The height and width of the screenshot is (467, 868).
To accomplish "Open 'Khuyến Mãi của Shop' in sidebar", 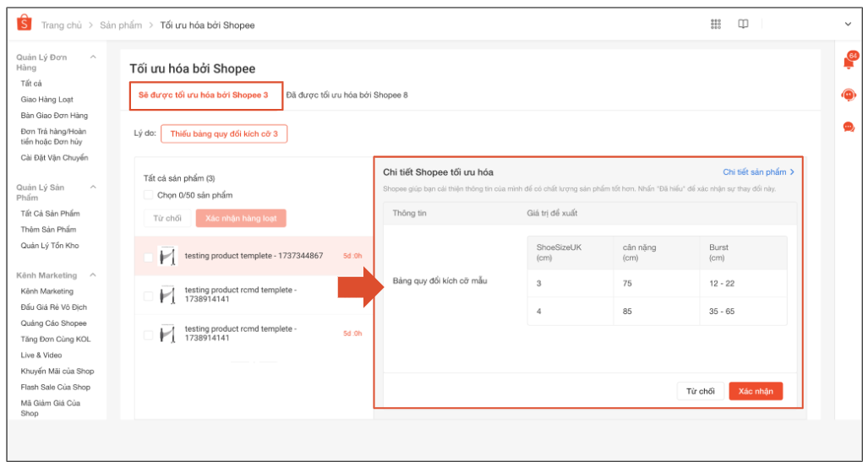I will tap(57, 372).
